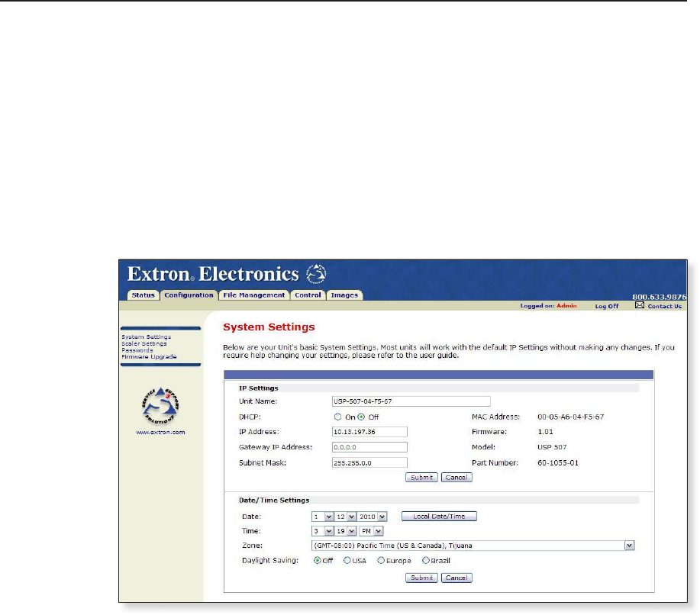Set Daylight Saving to Off

click(318, 561)
